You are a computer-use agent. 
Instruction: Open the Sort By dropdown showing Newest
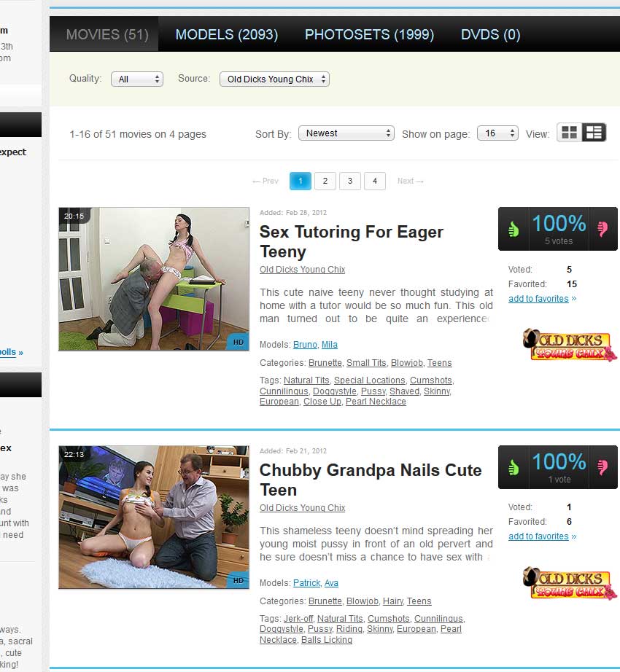point(346,133)
